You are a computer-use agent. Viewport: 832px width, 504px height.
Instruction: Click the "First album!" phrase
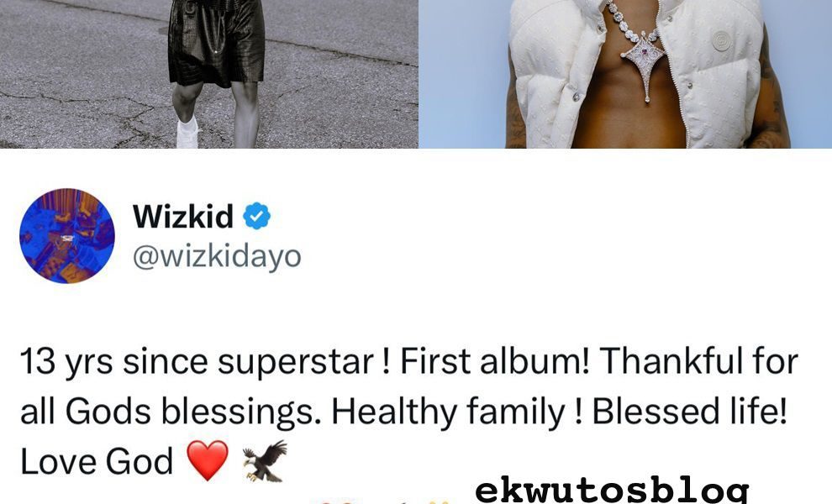pos(494,361)
